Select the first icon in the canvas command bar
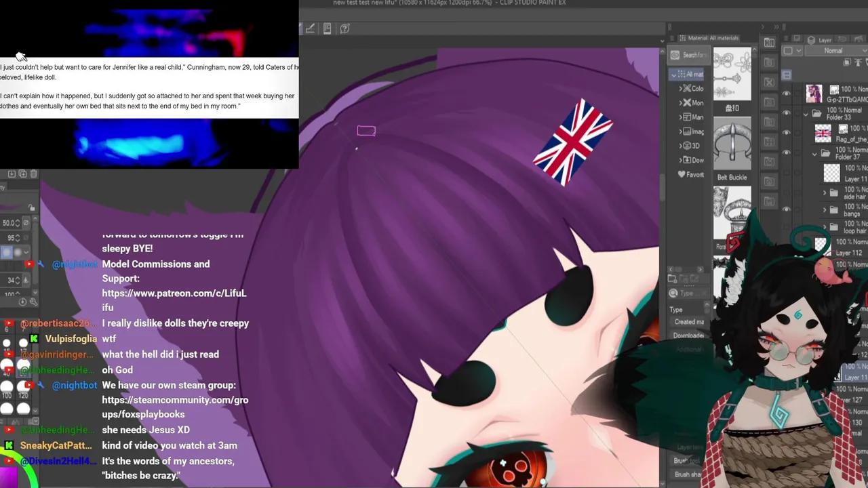868x488 pixels. (310, 28)
